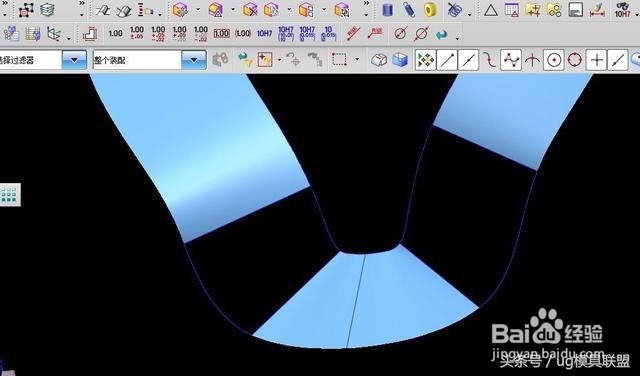This screenshot has width=640, height=376.
Task: Toggle the Arc Center snap
Action: coord(553,60)
